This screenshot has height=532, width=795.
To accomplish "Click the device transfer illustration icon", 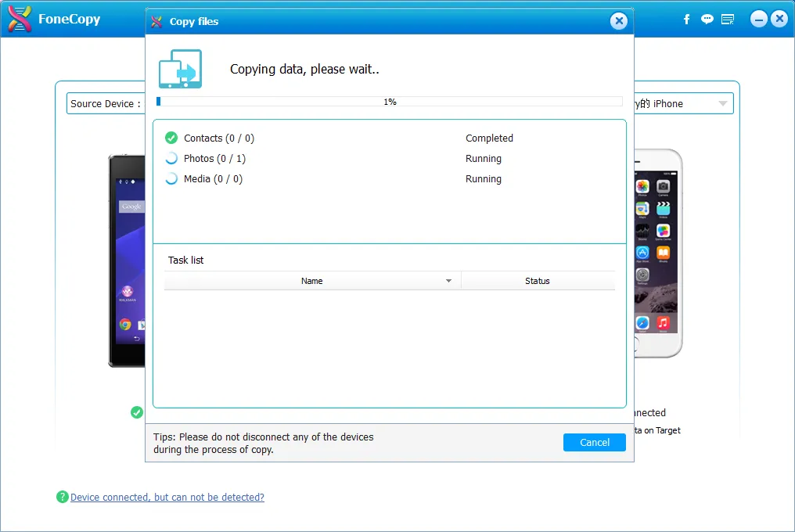I will click(x=181, y=69).
